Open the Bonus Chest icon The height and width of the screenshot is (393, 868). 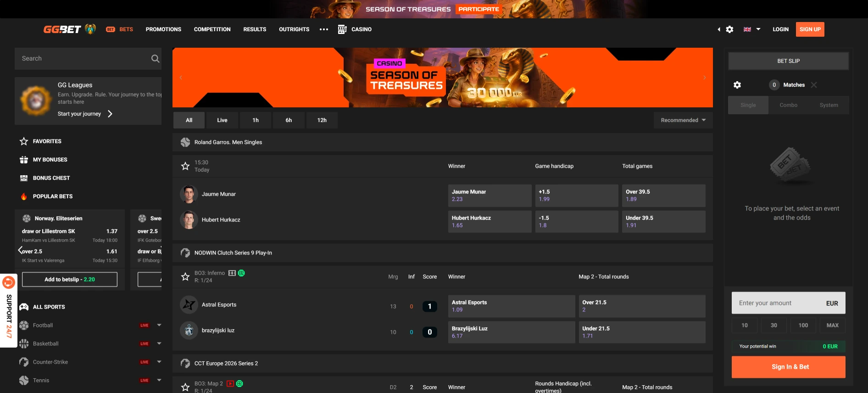point(24,178)
